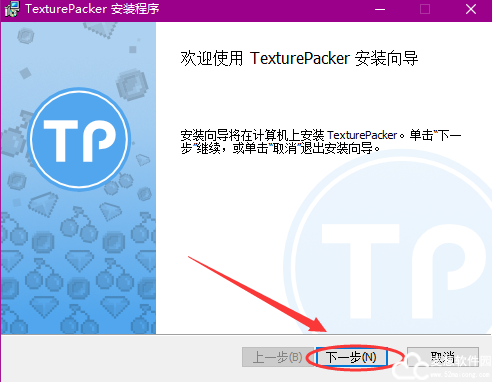Screen dimensions: 492x382
Task: Click the TP TexturePacker logo
Action: tap(79, 139)
